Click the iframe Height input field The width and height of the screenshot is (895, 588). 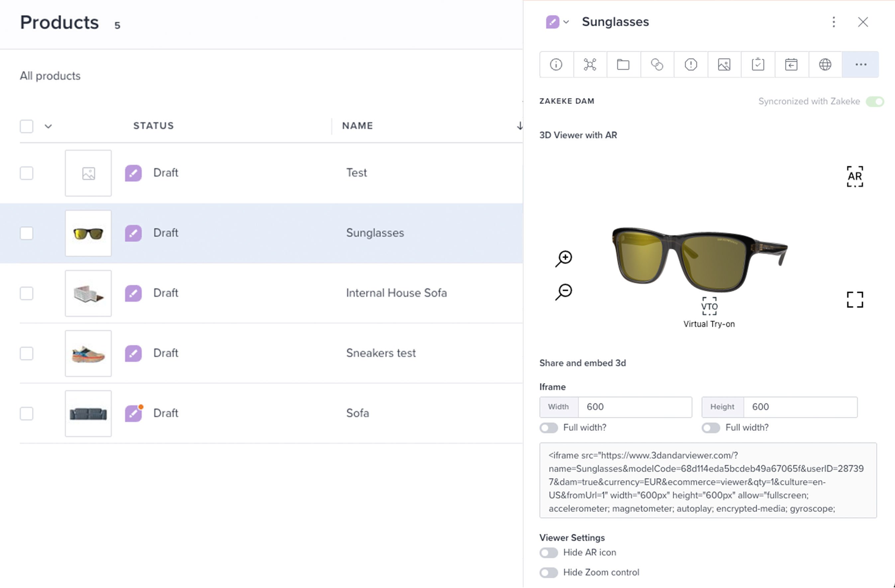click(800, 407)
